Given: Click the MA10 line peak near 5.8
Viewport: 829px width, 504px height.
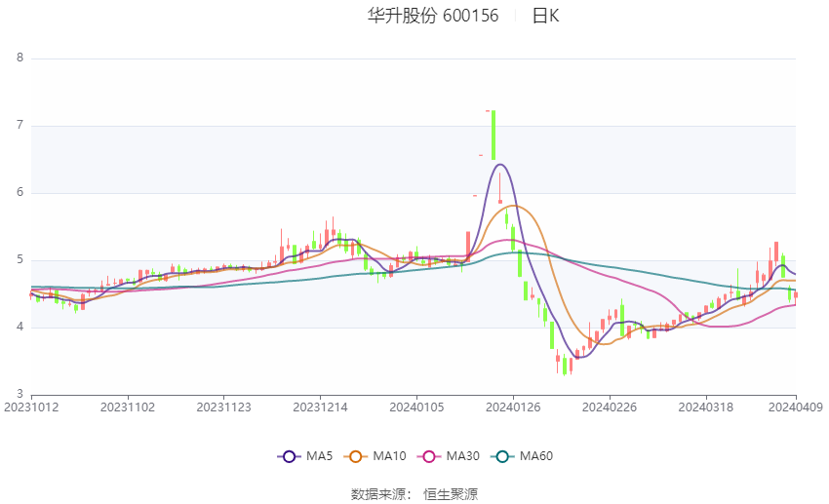Looking at the screenshot, I should point(514,206).
